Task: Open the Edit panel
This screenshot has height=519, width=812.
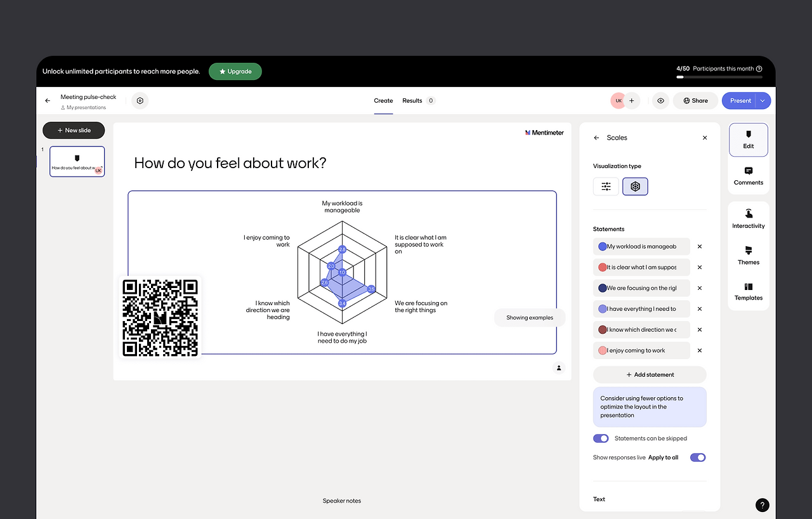Action: pyautogui.click(x=749, y=140)
